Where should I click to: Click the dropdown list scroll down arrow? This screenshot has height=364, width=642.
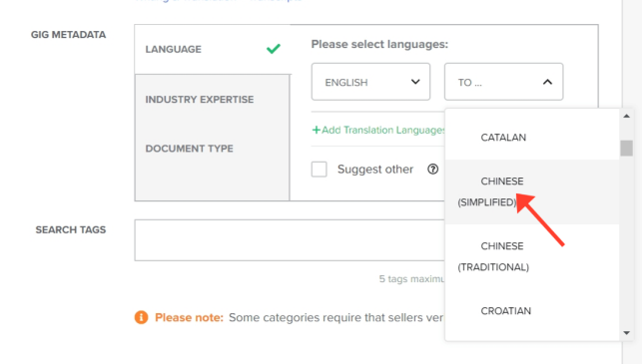coord(626,333)
